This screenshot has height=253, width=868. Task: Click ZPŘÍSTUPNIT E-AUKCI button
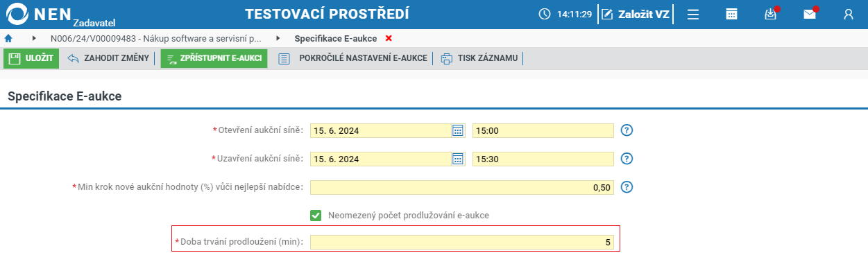pos(214,58)
